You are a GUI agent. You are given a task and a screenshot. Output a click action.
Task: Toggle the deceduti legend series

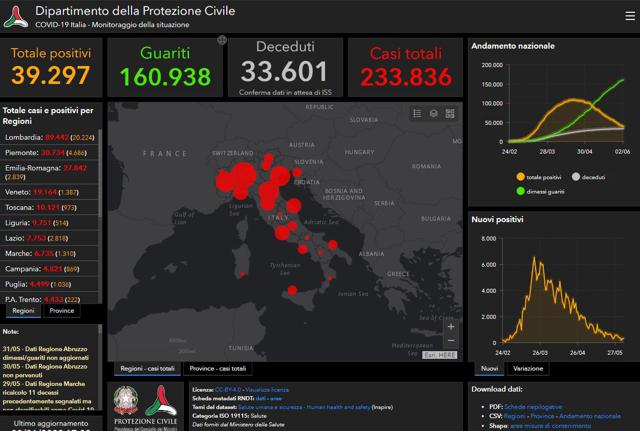coord(588,177)
